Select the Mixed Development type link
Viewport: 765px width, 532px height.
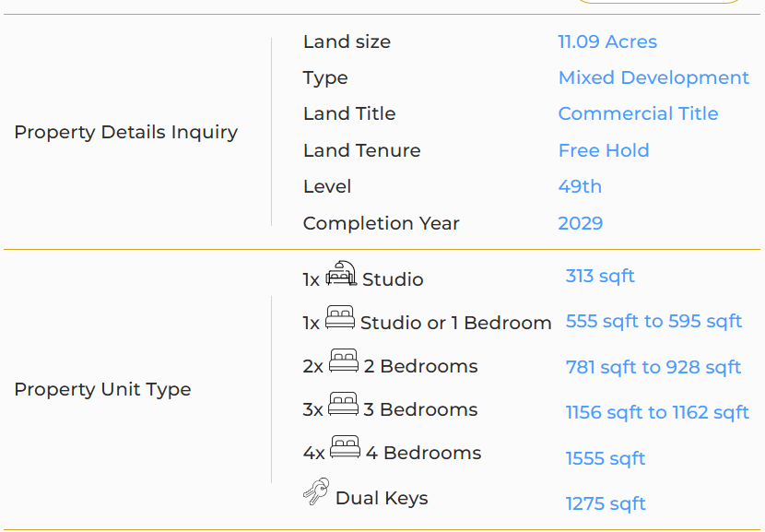(653, 77)
